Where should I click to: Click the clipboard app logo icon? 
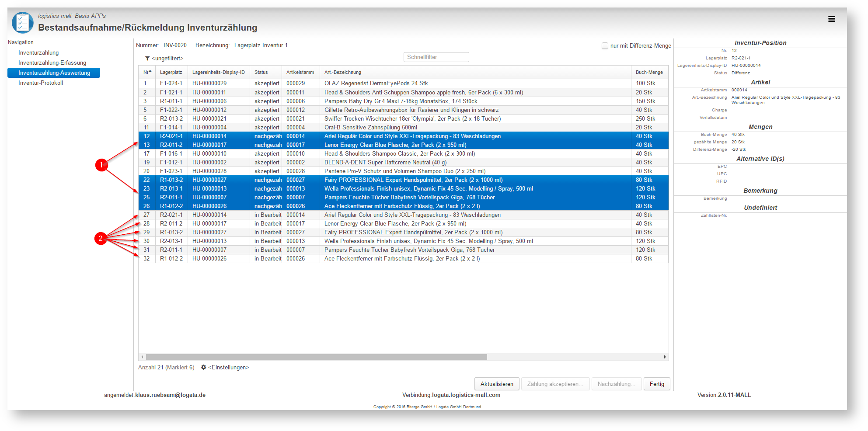coord(23,23)
